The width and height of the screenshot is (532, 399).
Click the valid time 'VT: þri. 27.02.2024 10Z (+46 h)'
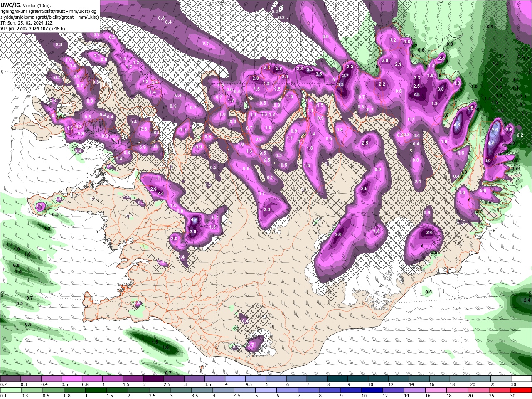(x=32, y=29)
